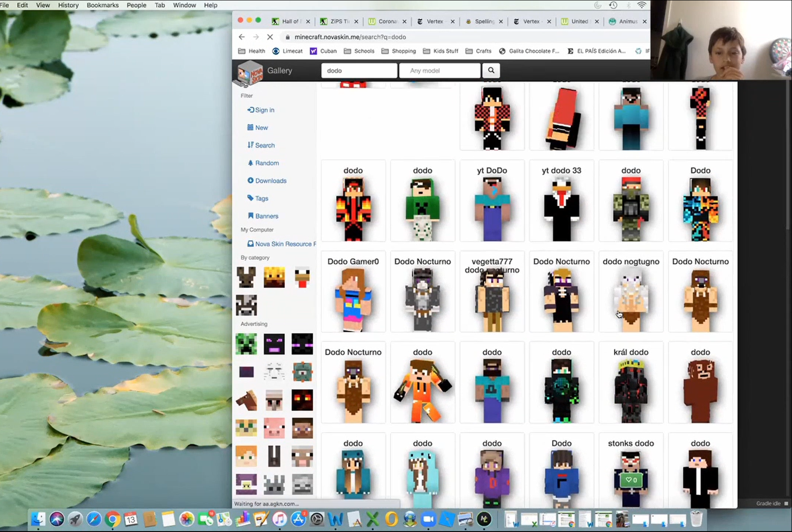Open the vegetta777 dodo nocturno skin

click(492, 292)
